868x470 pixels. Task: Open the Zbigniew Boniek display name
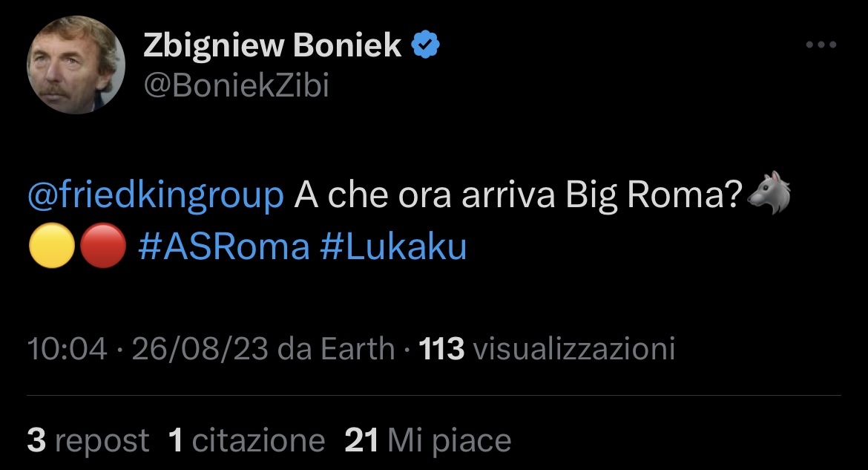click(272, 47)
